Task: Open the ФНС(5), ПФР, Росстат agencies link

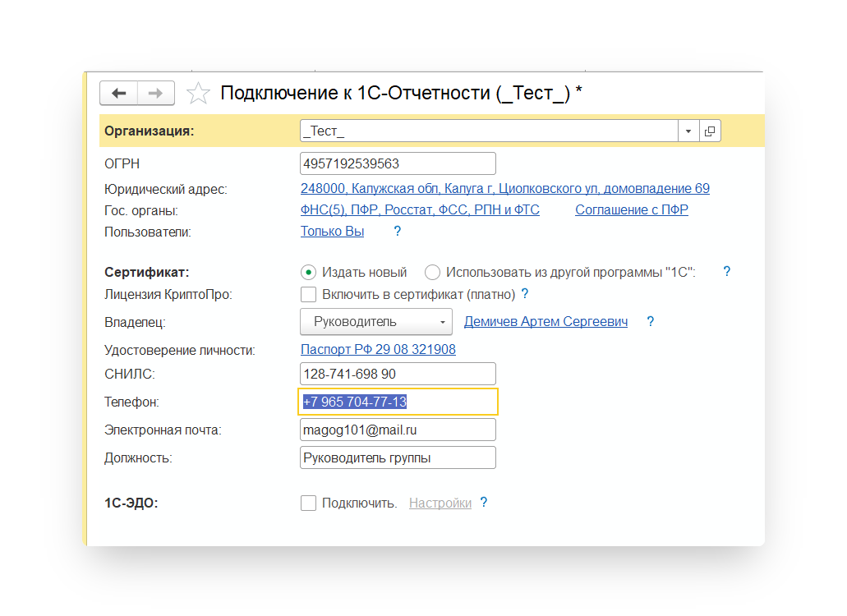Action: click(420, 209)
